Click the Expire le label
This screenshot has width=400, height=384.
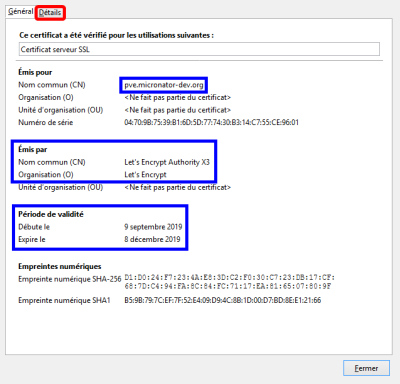[x=32, y=239]
